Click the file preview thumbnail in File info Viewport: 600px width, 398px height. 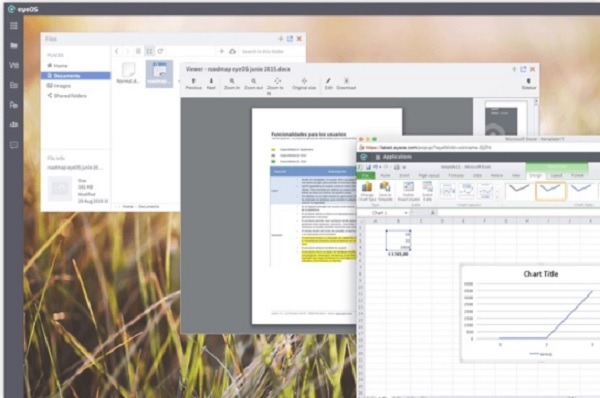pyautogui.click(x=60, y=188)
